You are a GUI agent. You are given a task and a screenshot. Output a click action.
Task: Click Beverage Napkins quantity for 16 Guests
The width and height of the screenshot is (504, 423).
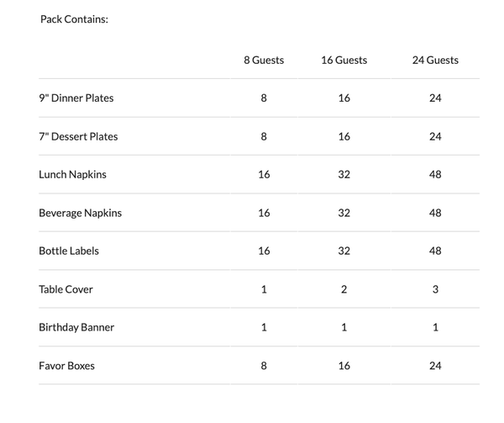344,213
